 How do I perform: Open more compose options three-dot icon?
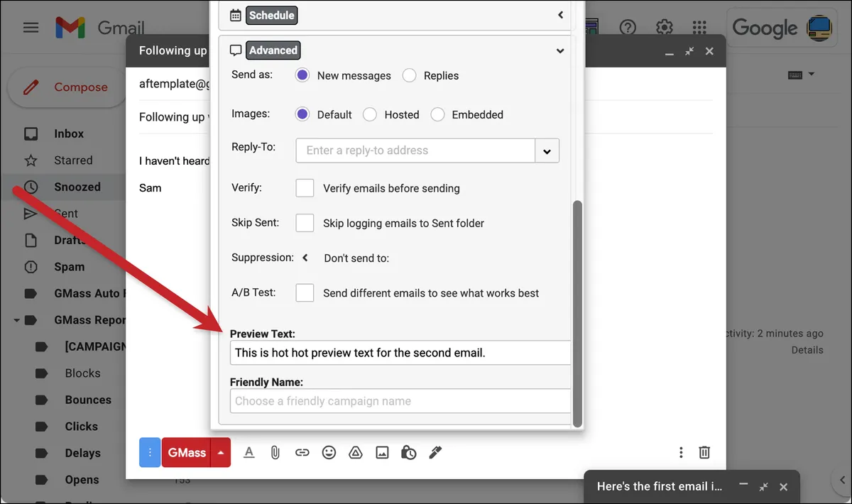[x=681, y=452]
